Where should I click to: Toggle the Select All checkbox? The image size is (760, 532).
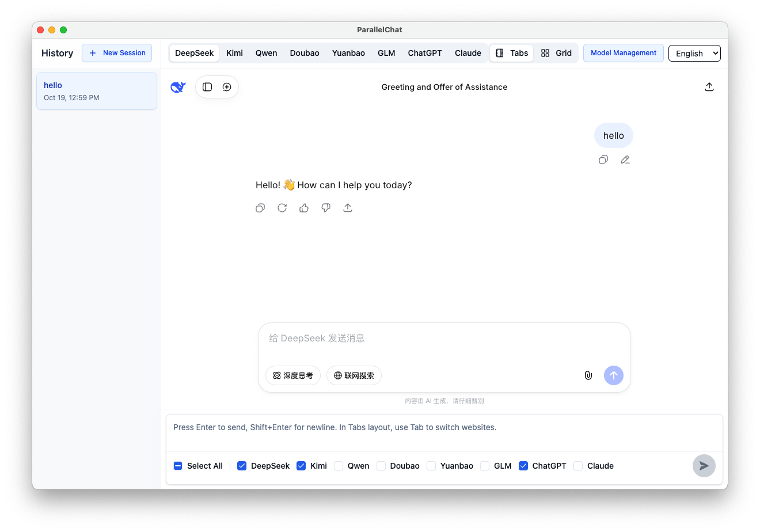coord(178,466)
